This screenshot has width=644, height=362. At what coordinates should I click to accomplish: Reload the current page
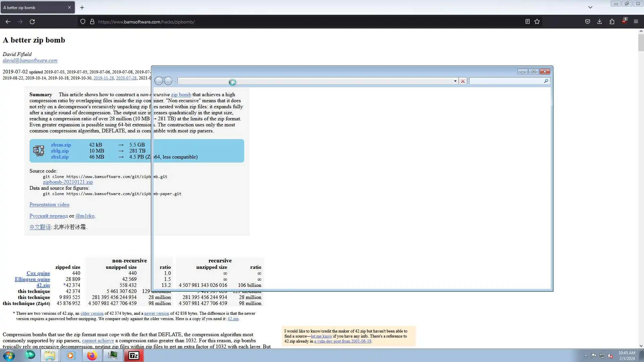click(x=32, y=21)
